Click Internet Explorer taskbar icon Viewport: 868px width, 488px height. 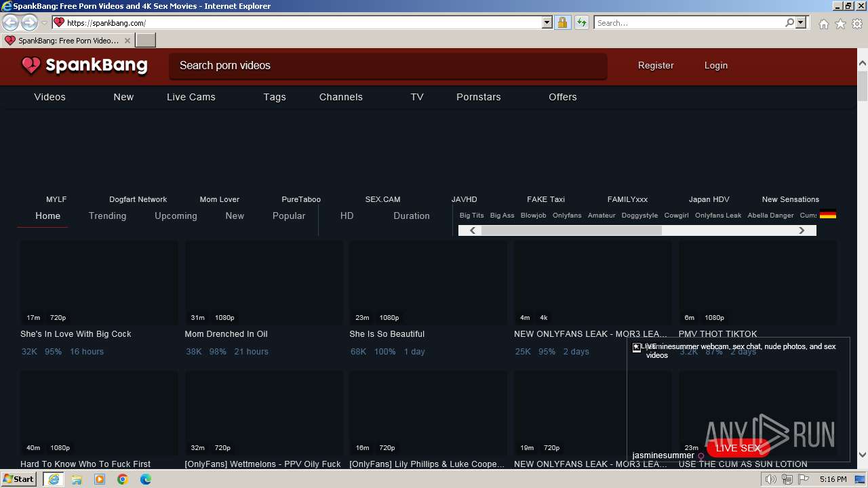click(53, 479)
